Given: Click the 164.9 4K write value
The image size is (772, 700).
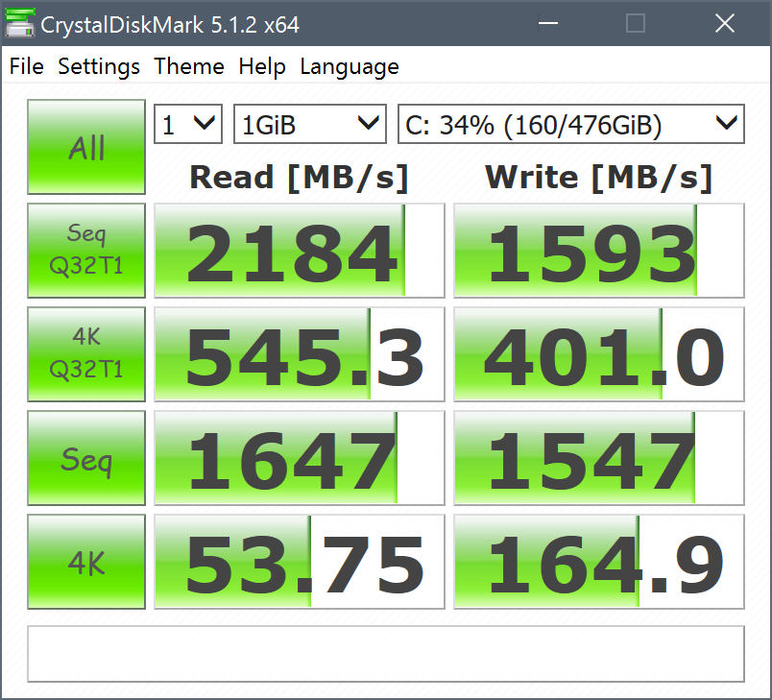Looking at the screenshot, I should coord(599,562).
